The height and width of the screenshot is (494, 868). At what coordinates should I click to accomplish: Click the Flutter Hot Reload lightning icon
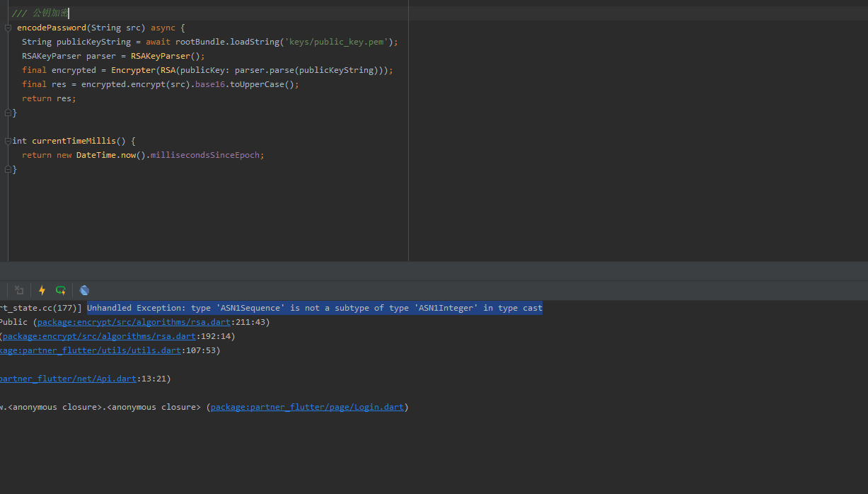42,290
